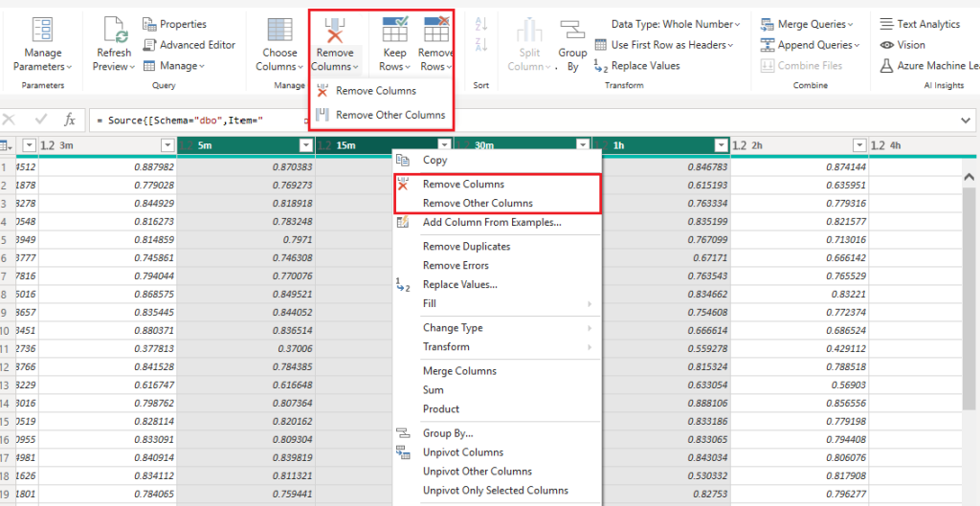Image resolution: width=980 pixels, height=506 pixels.
Task: Open Vision AI insights
Action: pyautogui.click(x=902, y=45)
